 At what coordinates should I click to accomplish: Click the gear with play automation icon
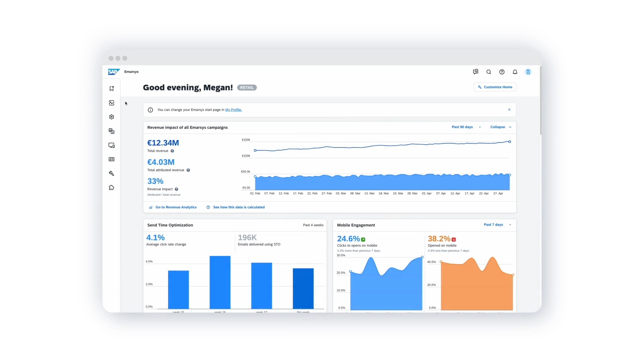(x=112, y=117)
